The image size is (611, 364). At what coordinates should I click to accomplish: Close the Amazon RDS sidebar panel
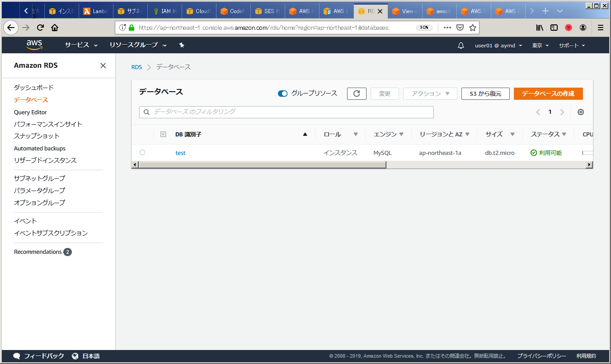(x=103, y=65)
